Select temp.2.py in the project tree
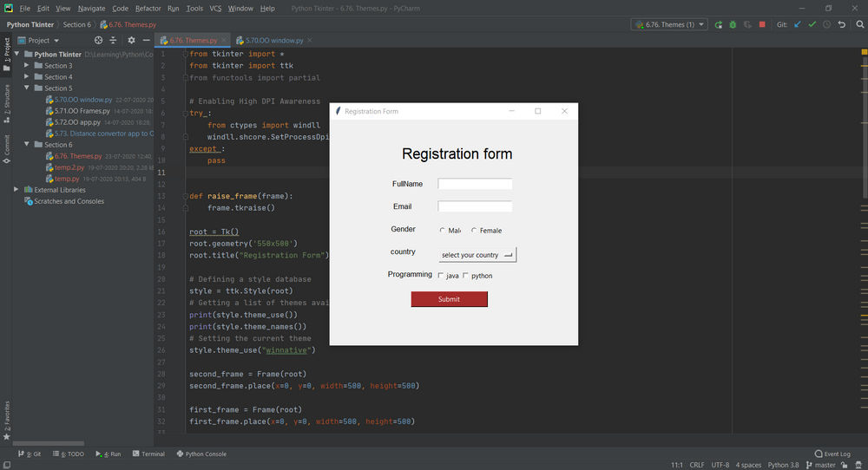Viewport: 868px width, 470px height. coord(69,167)
